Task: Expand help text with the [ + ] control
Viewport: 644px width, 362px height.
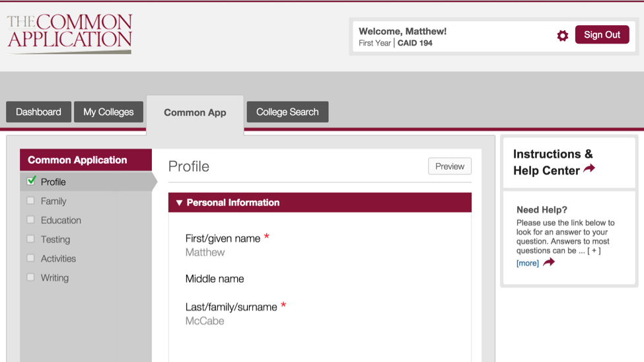Action: pyautogui.click(x=594, y=250)
